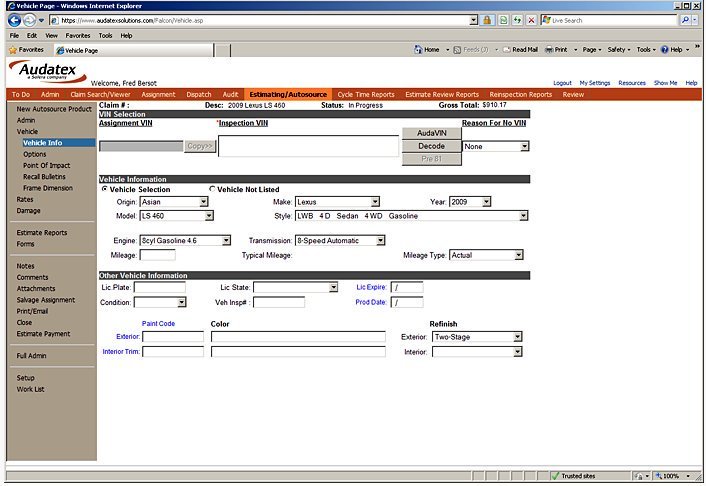Click the browser Forward arrow button
The width and height of the screenshot is (706, 486).
29,20
